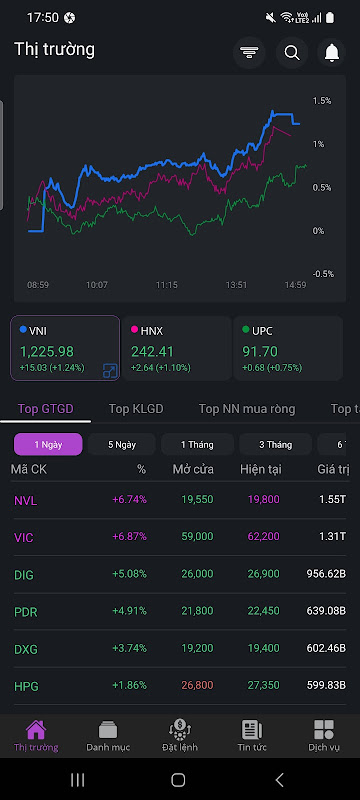Sort by the Giá trị column header
This screenshot has height=800, width=360.
coord(333,469)
